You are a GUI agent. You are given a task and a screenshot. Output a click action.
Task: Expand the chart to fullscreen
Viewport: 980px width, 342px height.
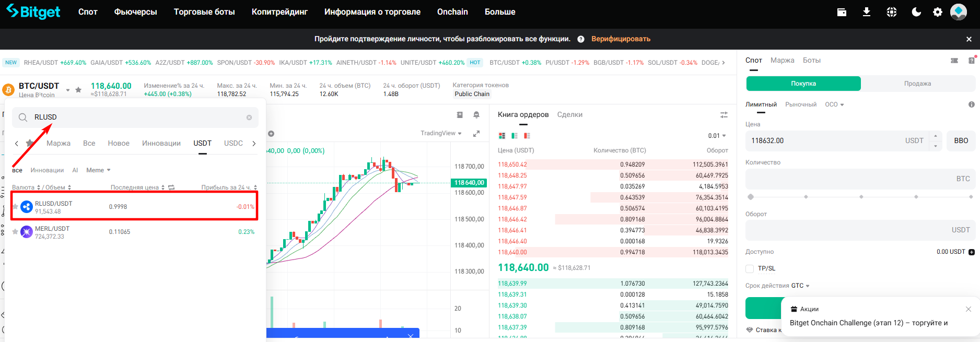476,134
